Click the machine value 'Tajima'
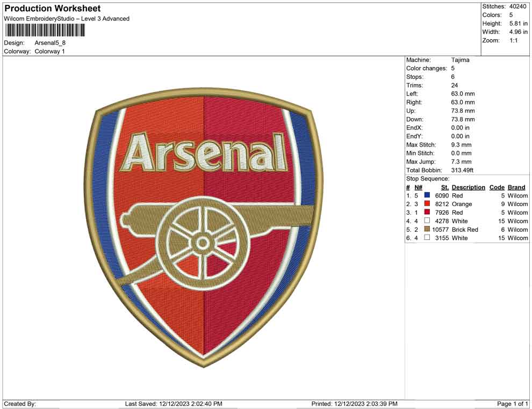Image resolution: width=532 pixels, height=409 pixels. [x=461, y=60]
